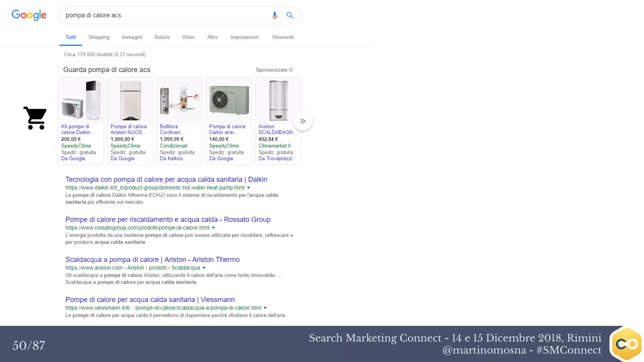This screenshot has height=362, width=644.
Task: Open the Video tab
Action: coord(188,37)
